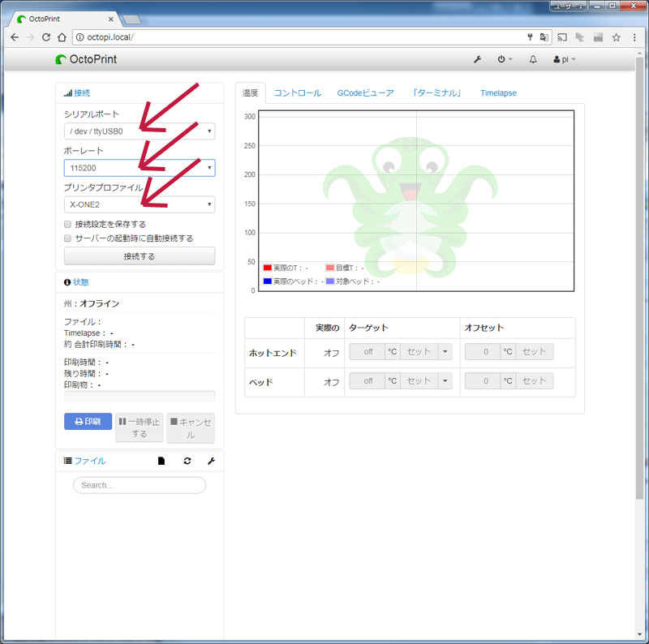Click the page vertical scrollbar
Screen dimensions: 649x644
tap(640, 277)
